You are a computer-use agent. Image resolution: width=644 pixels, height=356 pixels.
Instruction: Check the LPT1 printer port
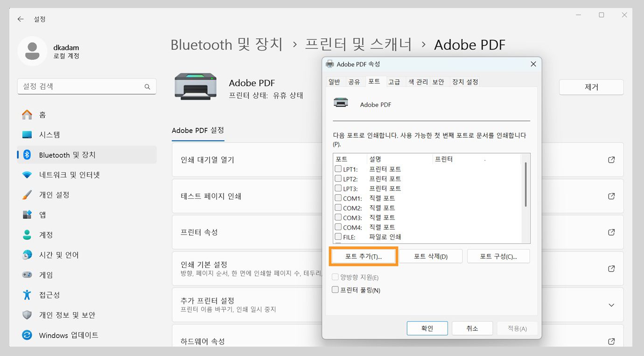(337, 168)
